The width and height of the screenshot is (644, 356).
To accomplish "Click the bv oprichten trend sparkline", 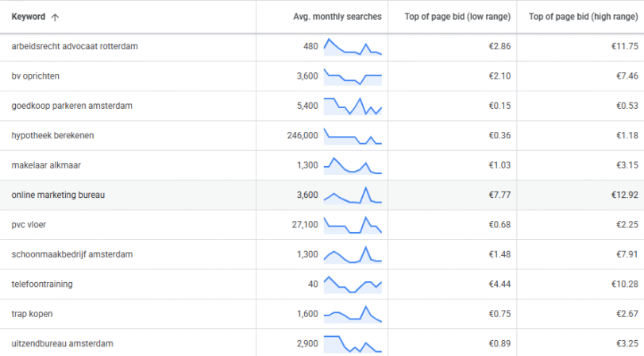I will [x=353, y=77].
